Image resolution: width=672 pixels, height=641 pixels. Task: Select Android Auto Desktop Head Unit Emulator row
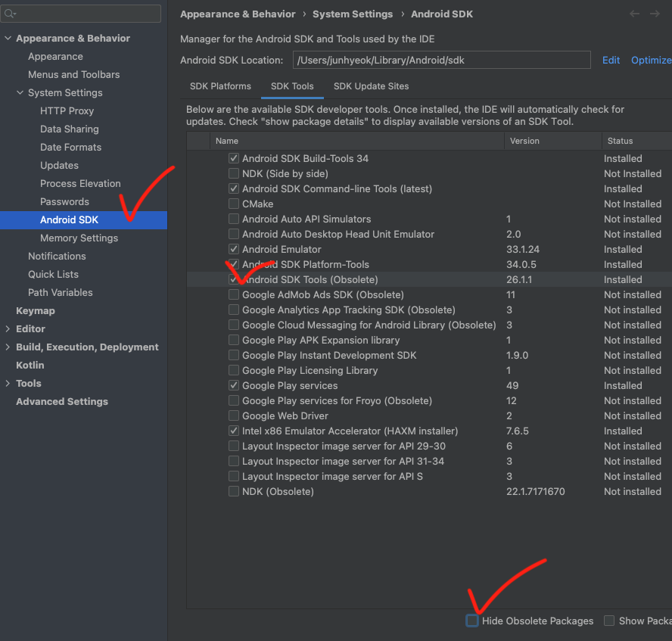tap(429, 234)
